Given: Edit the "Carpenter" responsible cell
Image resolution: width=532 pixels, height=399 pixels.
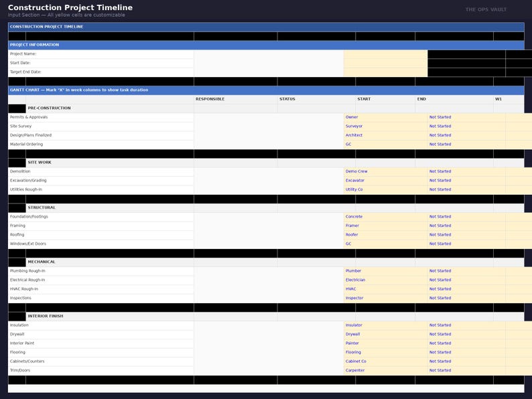Looking at the screenshot, I should pyautogui.click(x=385, y=370).
